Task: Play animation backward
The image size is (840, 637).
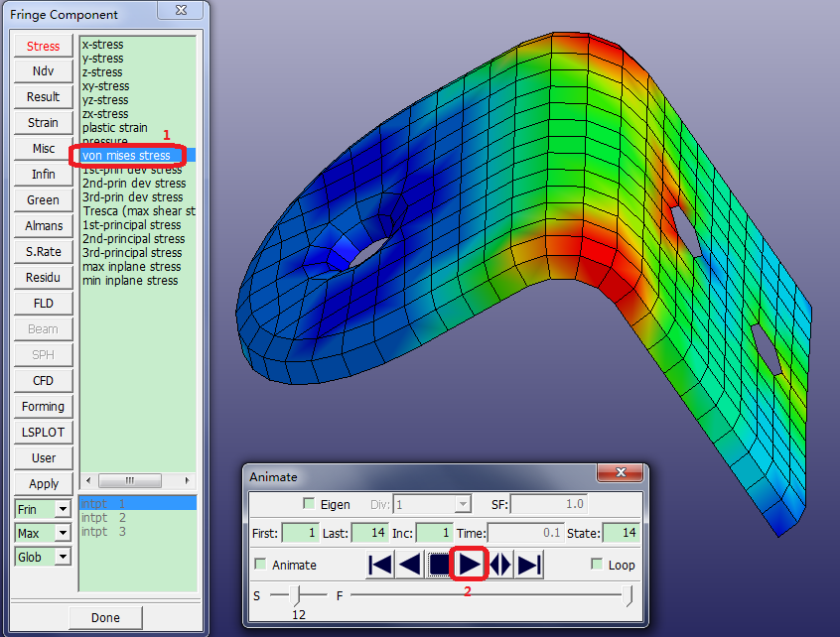Action: point(409,565)
